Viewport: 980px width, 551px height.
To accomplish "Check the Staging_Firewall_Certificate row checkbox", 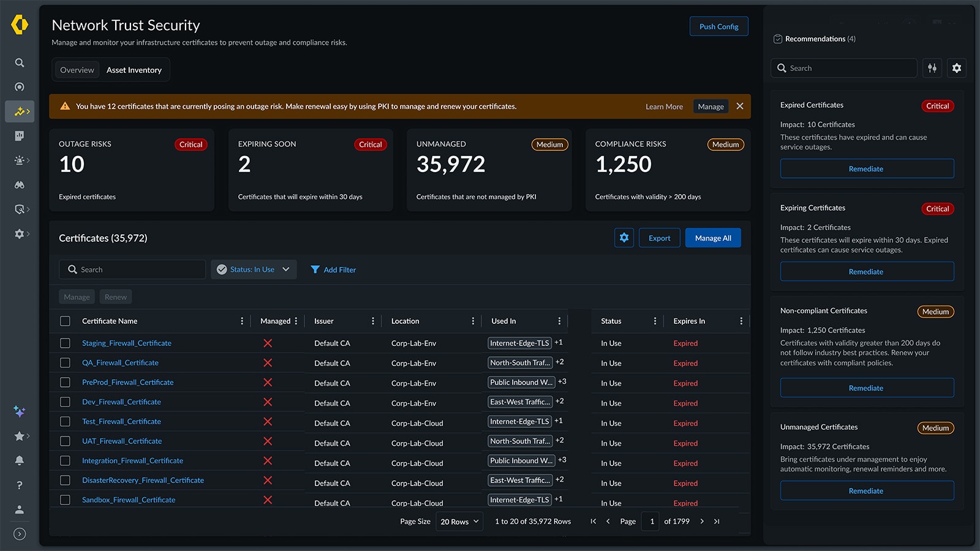I will coord(65,343).
